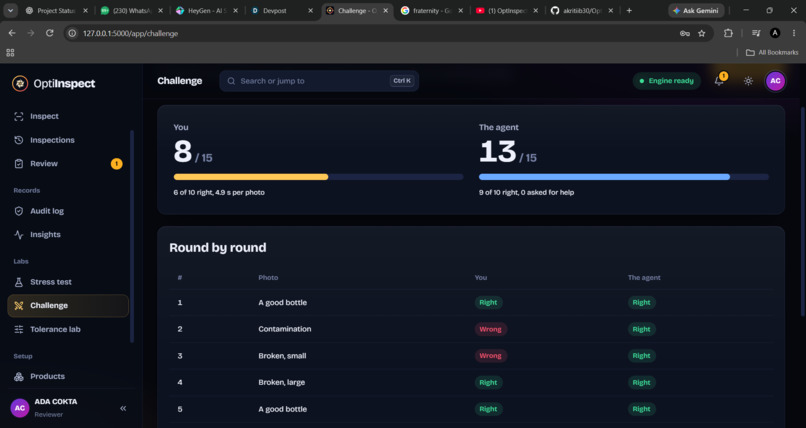Click the 'Photo' column header
806x428 pixels.
pos(268,277)
